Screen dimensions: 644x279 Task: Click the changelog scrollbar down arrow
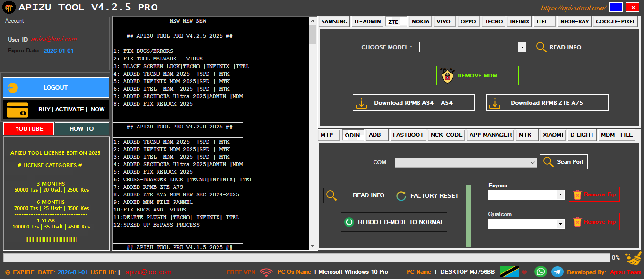tap(313, 245)
